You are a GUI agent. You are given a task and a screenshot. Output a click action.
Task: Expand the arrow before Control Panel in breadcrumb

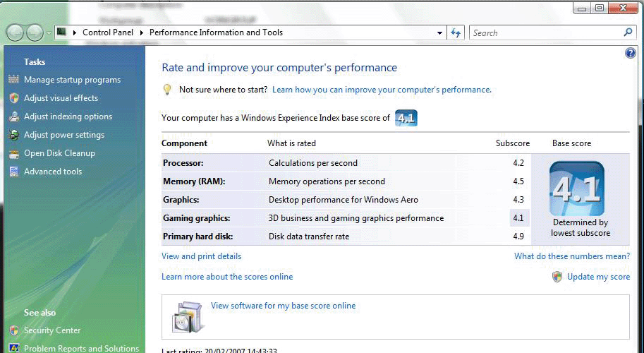75,32
